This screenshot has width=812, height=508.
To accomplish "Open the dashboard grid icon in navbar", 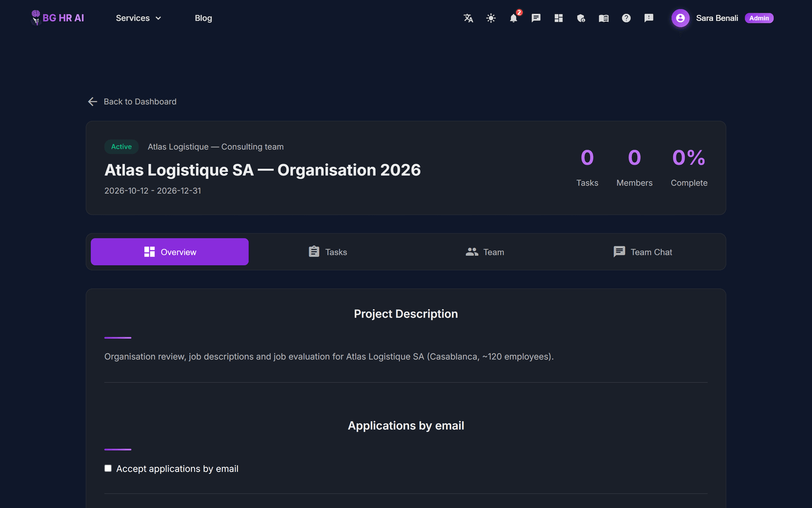I will (x=559, y=18).
